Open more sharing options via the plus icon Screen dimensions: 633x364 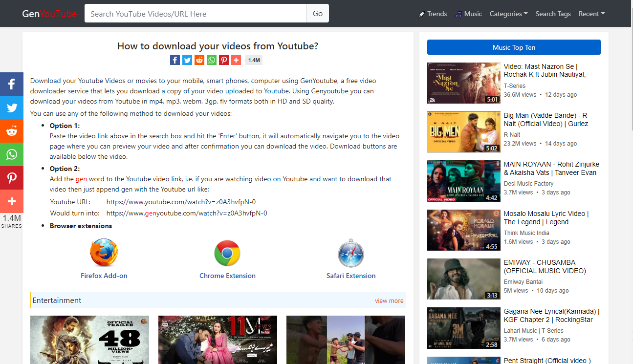[x=236, y=60]
